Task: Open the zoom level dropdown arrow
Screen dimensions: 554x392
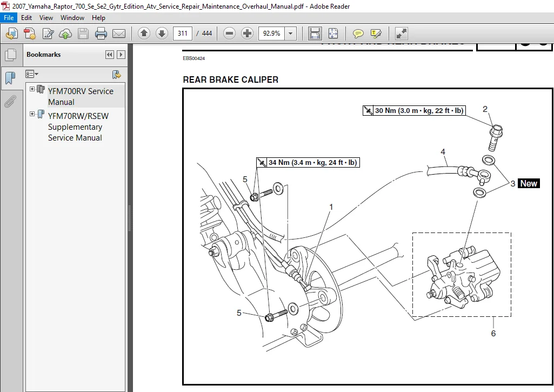Action: tap(290, 33)
